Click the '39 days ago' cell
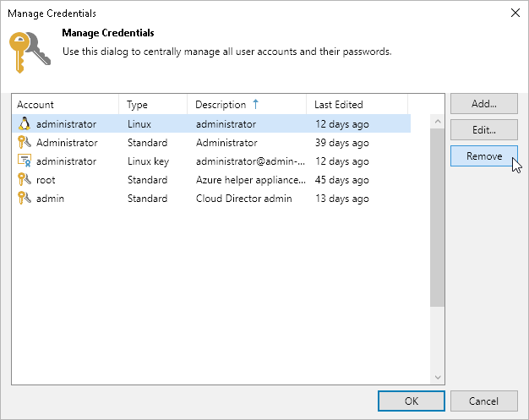Screen dimensions: 529x420 [x=342, y=143]
